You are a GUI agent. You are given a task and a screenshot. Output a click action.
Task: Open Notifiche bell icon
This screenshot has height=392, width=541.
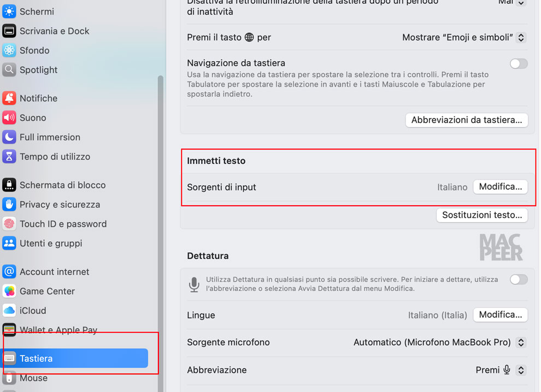[9, 98]
